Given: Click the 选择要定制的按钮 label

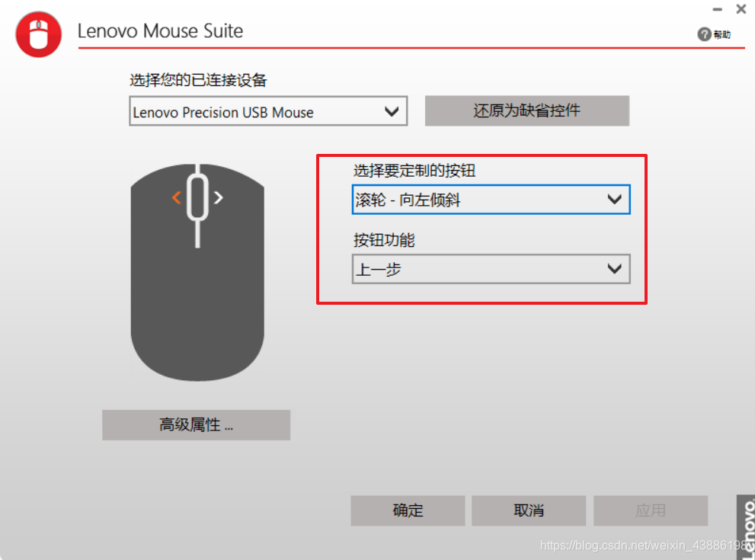Looking at the screenshot, I should point(414,171).
